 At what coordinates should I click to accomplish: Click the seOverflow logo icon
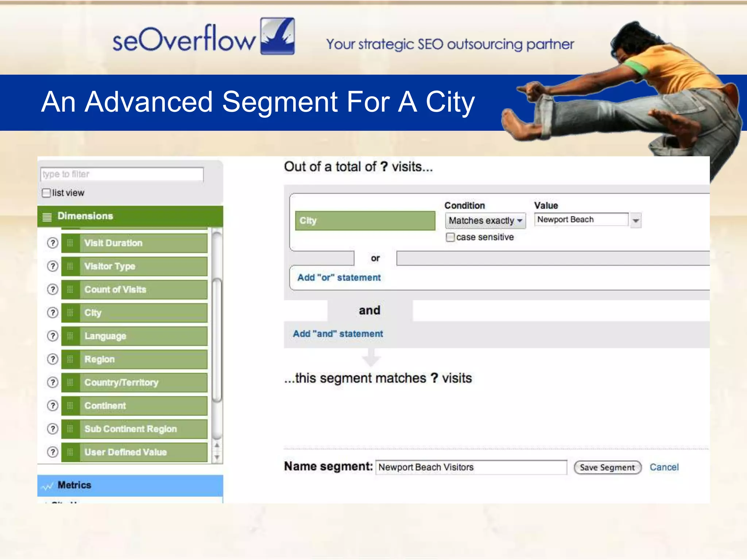click(277, 36)
